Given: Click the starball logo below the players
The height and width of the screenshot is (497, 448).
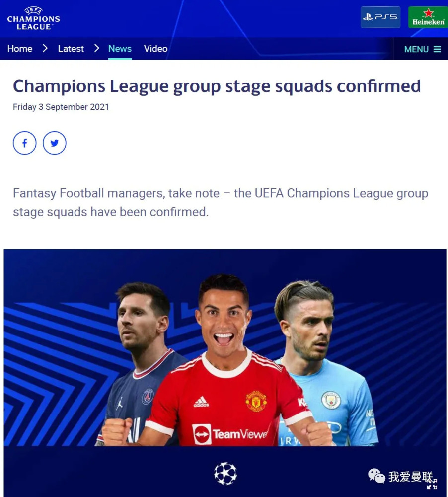Looking at the screenshot, I should coord(225,474).
